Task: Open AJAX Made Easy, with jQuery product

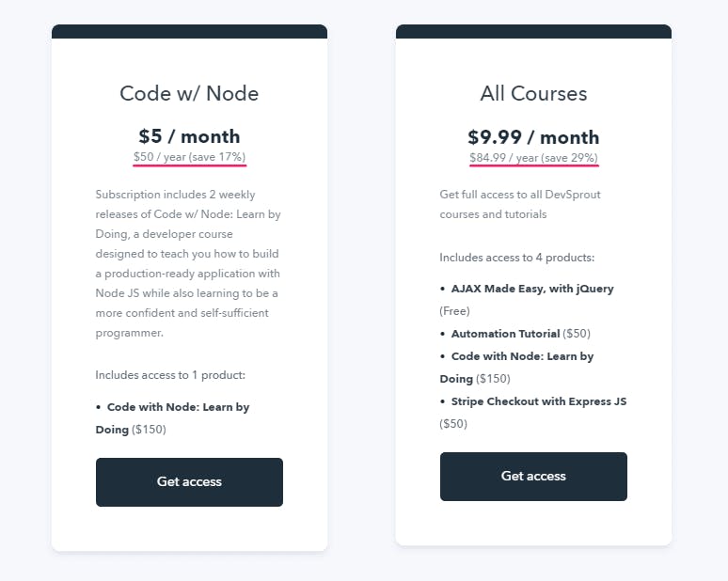Action: click(x=532, y=289)
